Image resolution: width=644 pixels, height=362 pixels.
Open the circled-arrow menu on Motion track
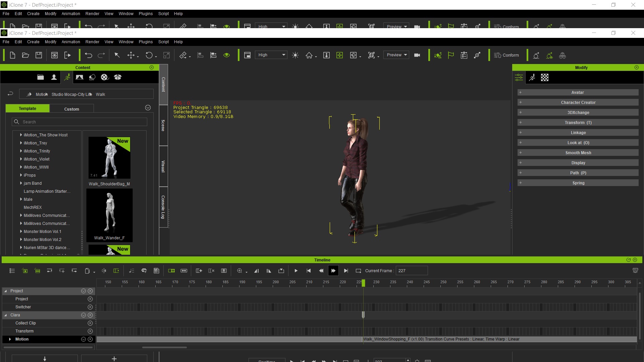(x=84, y=339)
